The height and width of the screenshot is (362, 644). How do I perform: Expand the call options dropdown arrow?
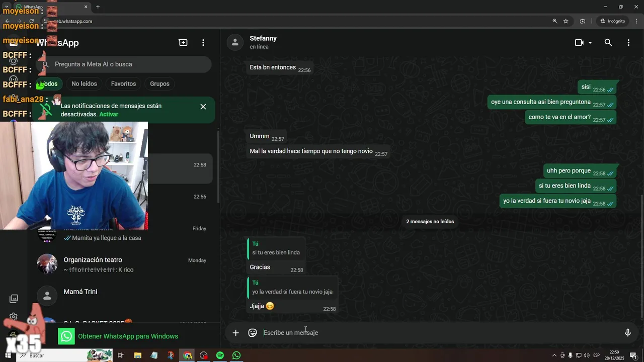(590, 43)
